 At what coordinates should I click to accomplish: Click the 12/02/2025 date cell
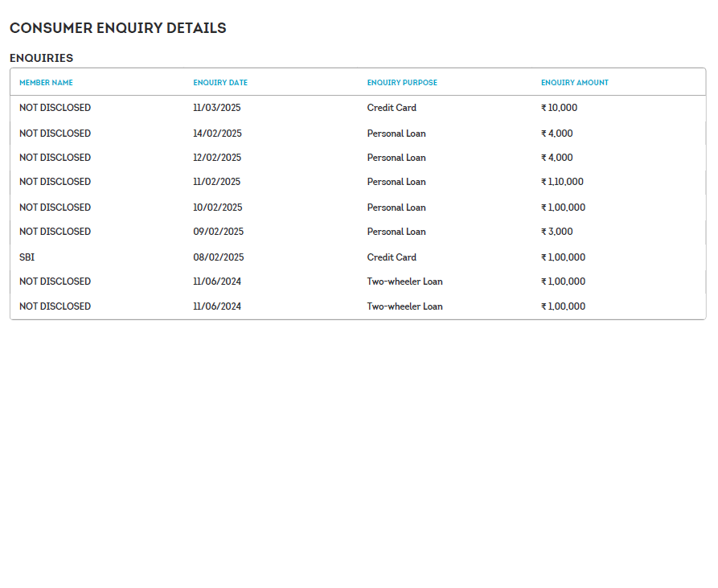tap(217, 158)
